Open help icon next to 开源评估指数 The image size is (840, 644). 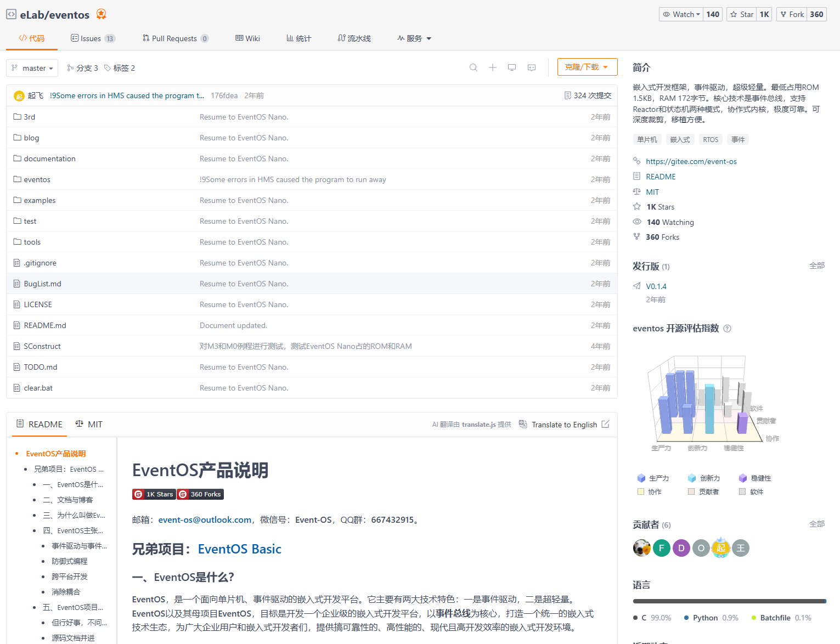coord(727,328)
